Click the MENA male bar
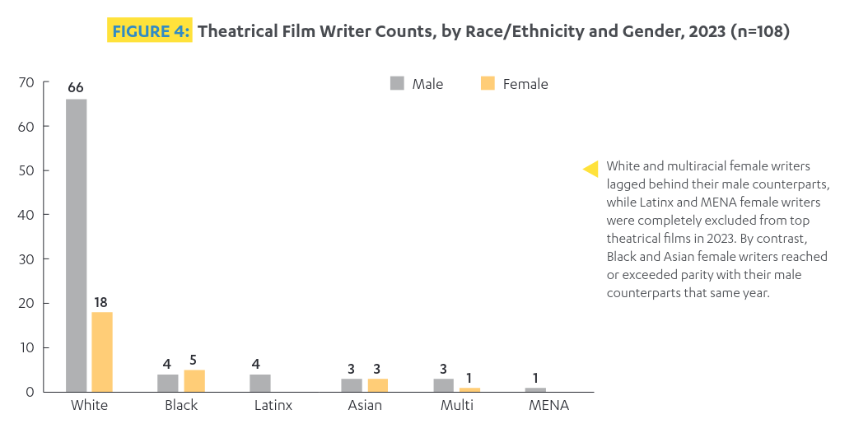The width and height of the screenshot is (868, 433). pyautogui.click(x=534, y=389)
